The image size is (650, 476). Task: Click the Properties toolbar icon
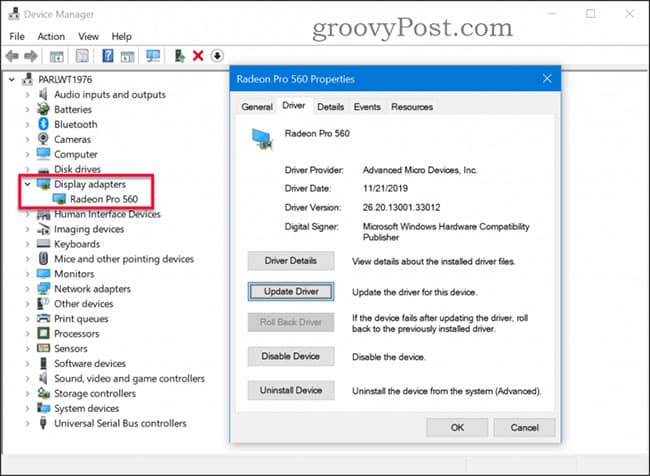82,56
